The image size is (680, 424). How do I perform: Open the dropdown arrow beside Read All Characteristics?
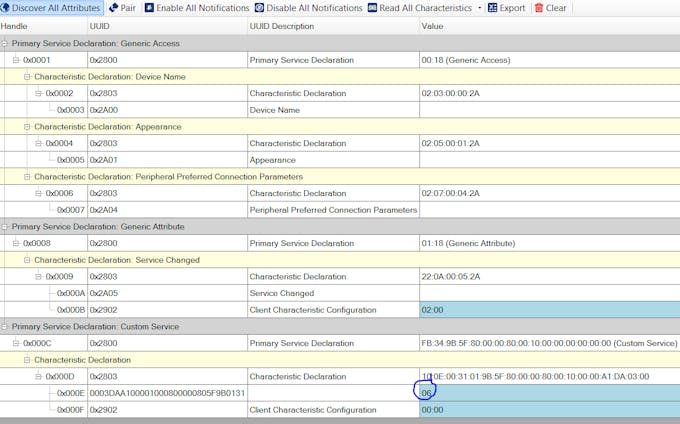click(x=479, y=8)
